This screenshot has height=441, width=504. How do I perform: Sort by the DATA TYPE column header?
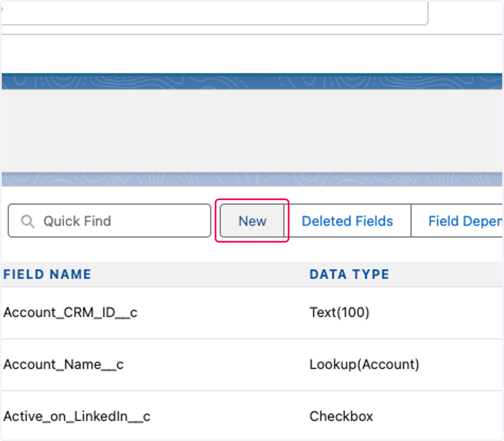point(349,275)
